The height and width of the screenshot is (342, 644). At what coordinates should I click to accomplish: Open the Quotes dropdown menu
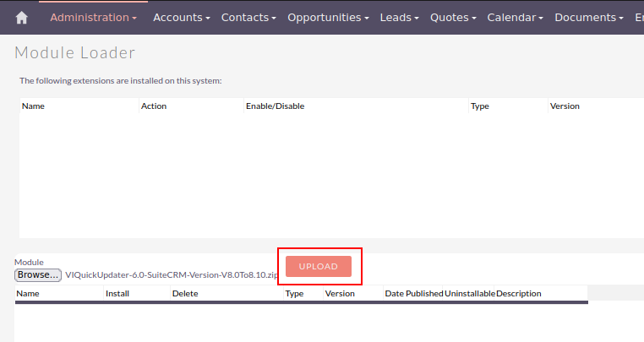coord(453,18)
